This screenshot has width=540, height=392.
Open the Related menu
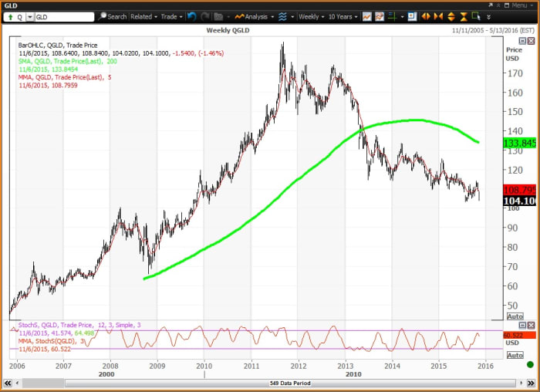[143, 16]
